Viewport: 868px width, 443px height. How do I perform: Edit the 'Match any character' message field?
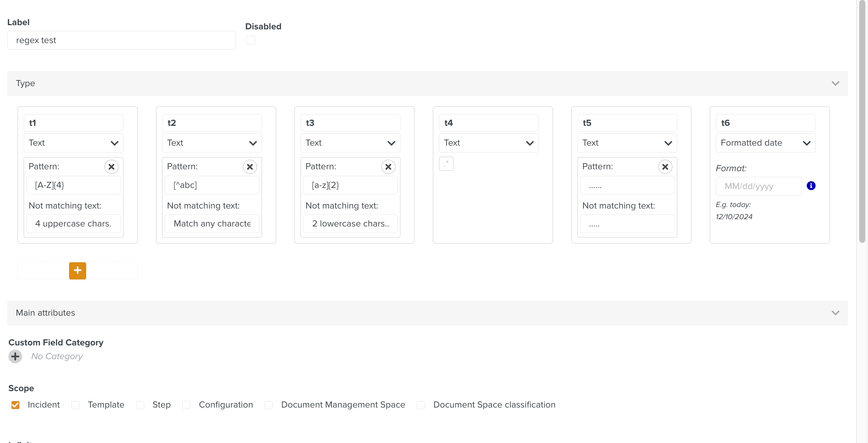pos(212,224)
